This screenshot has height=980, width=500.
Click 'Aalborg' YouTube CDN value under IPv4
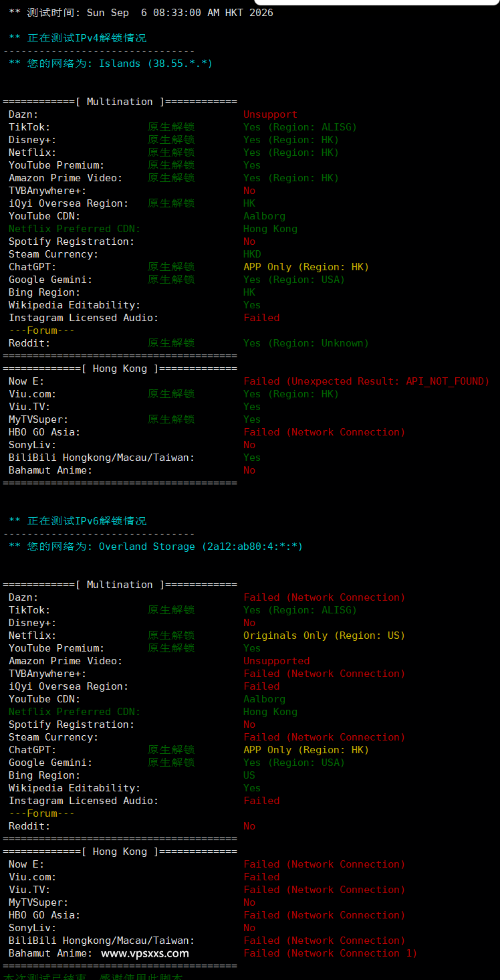click(x=264, y=216)
